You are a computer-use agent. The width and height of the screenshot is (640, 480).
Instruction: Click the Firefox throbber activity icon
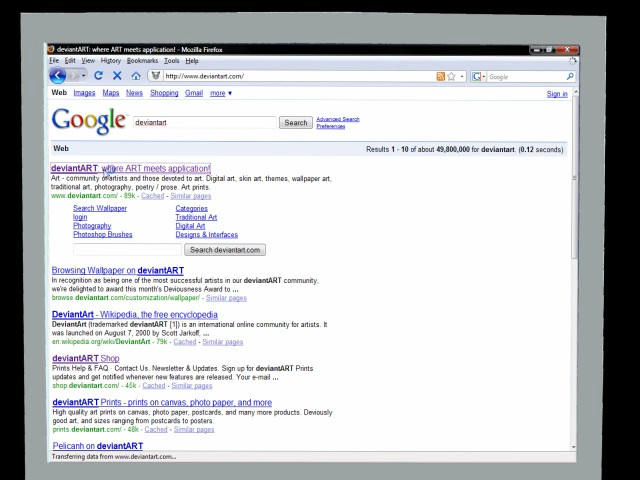573,61
